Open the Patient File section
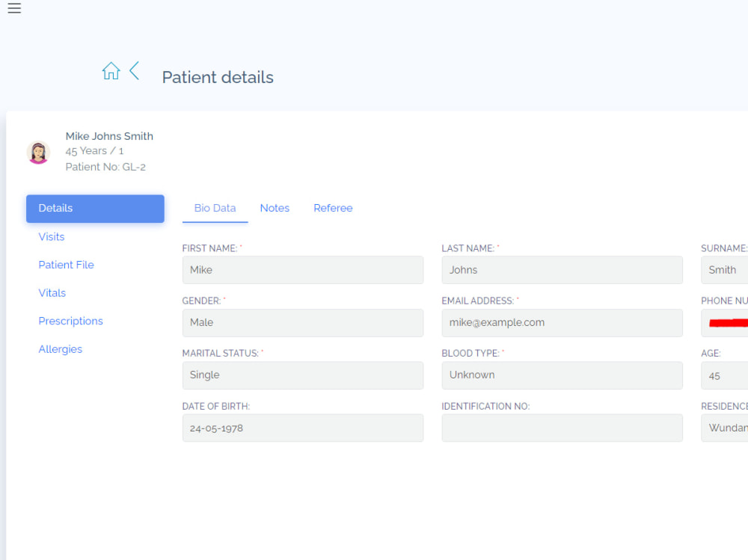 click(67, 265)
